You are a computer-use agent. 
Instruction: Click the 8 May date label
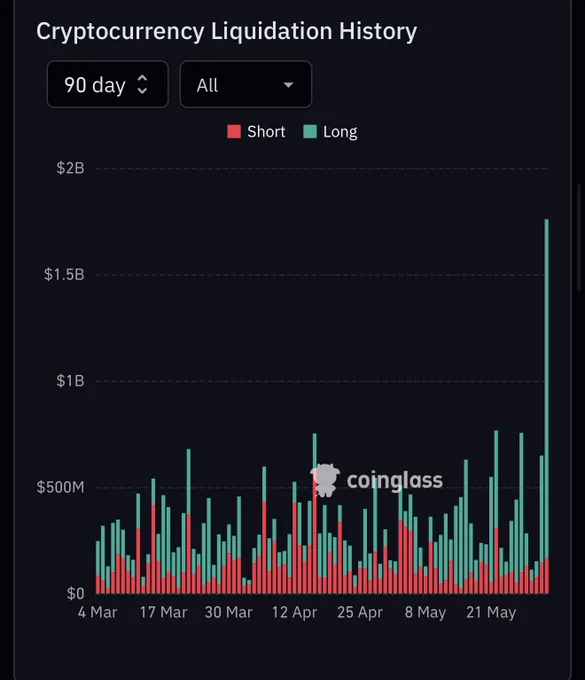pyautogui.click(x=425, y=612)
